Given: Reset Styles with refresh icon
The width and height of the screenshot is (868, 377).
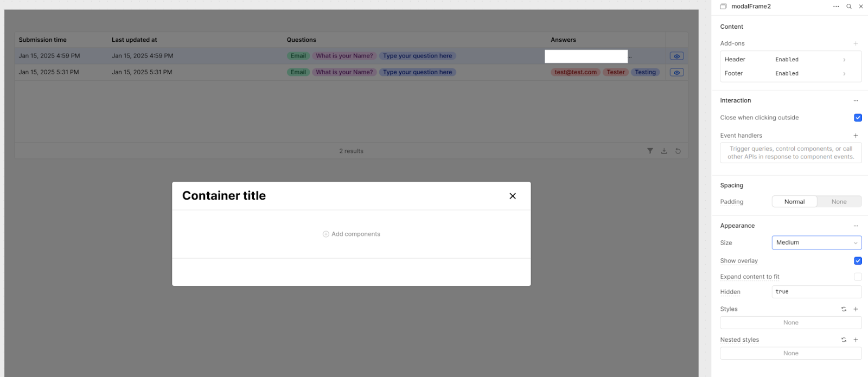Looking at the screenshot, I should (x=844, y=309).
